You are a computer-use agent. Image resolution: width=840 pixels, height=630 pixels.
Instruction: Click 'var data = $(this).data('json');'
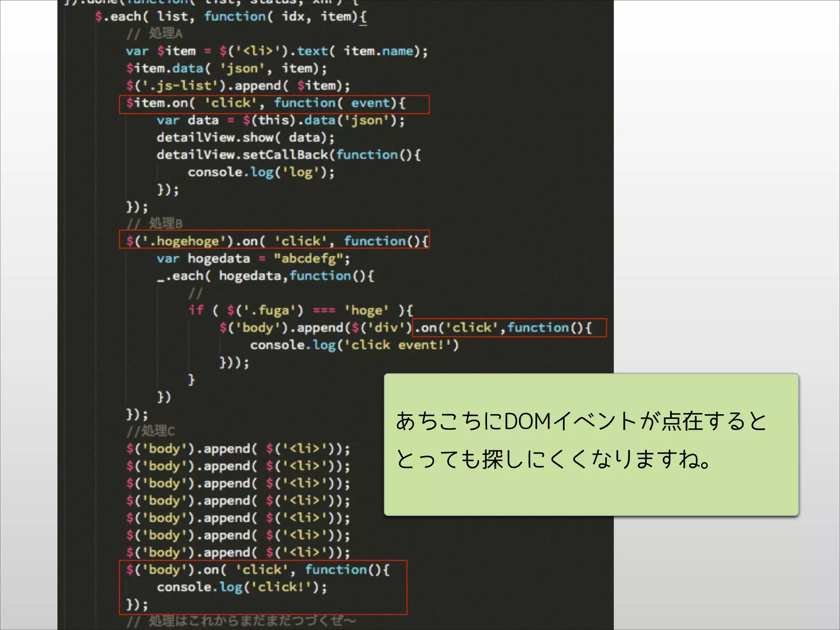point(281,121)
